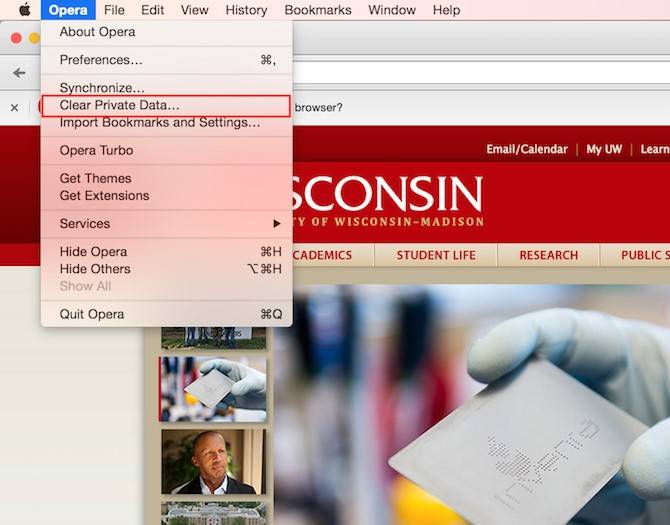The height and width of the screenshot is (525, 670).
Task: Open Email/Calendar link
Action: pos(527,149)
